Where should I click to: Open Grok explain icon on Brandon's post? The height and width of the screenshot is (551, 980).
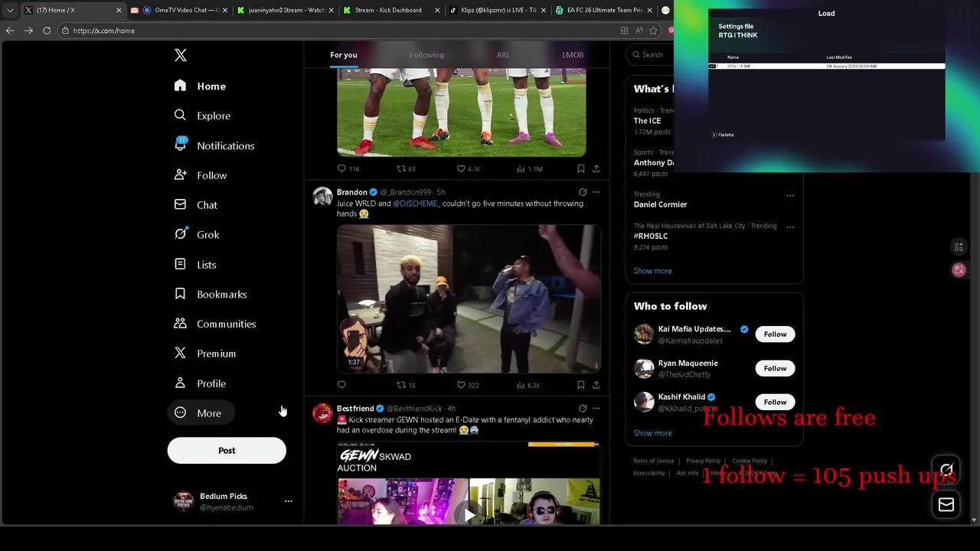583,192
